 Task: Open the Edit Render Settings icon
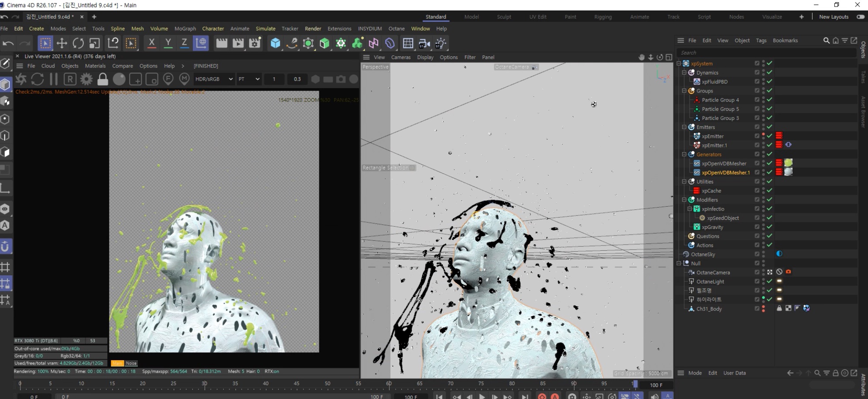[x=255, y=43]
